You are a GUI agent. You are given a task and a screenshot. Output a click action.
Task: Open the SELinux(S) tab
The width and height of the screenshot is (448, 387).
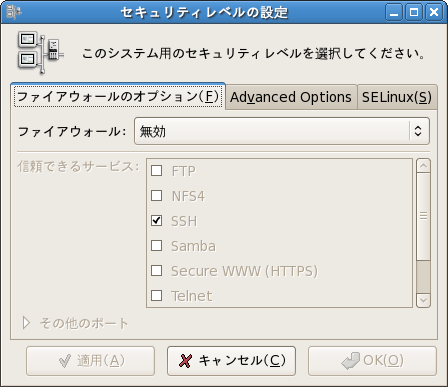(x=397, y=97)
